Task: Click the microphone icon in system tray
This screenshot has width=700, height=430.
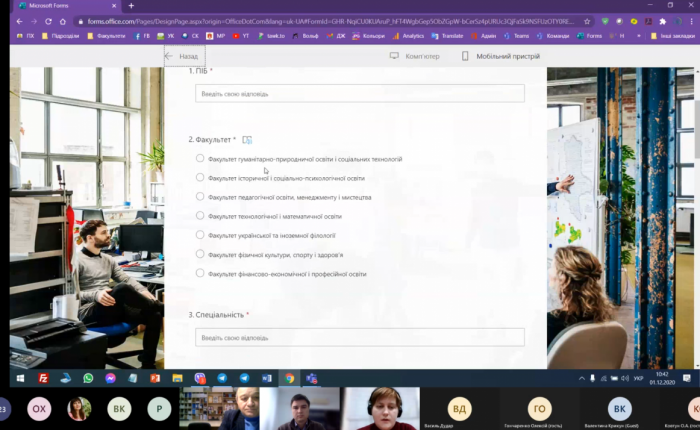Action: tap(592, 379)
